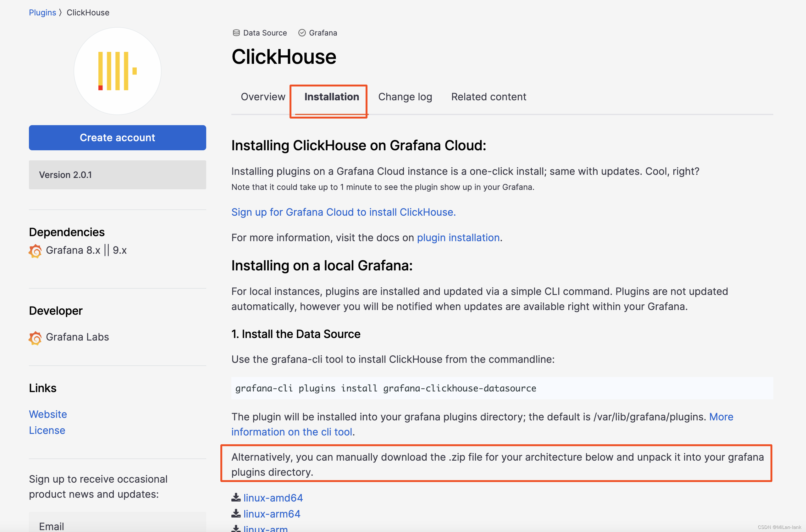Visit the Website link under Links
Viewport: 806px width, 532px height.
[48, 414]
